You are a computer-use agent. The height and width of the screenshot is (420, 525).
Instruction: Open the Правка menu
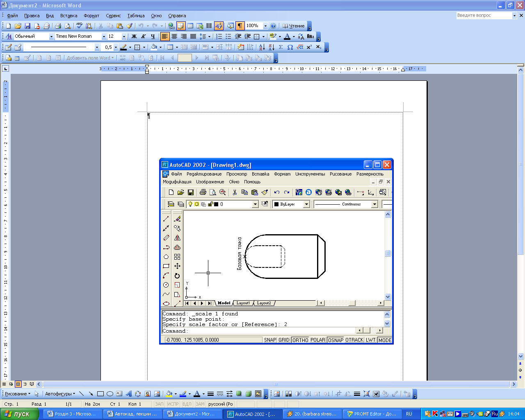coord(32,16)
